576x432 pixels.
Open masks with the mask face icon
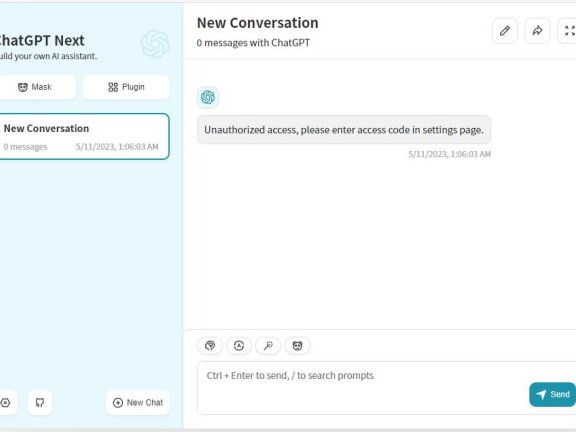click(297, 346)
